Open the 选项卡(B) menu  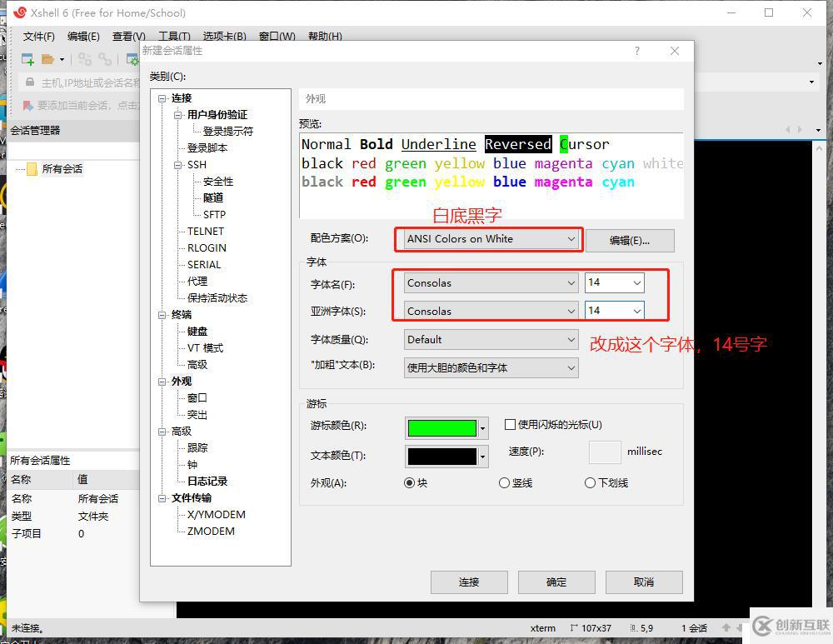click(224, 36)
